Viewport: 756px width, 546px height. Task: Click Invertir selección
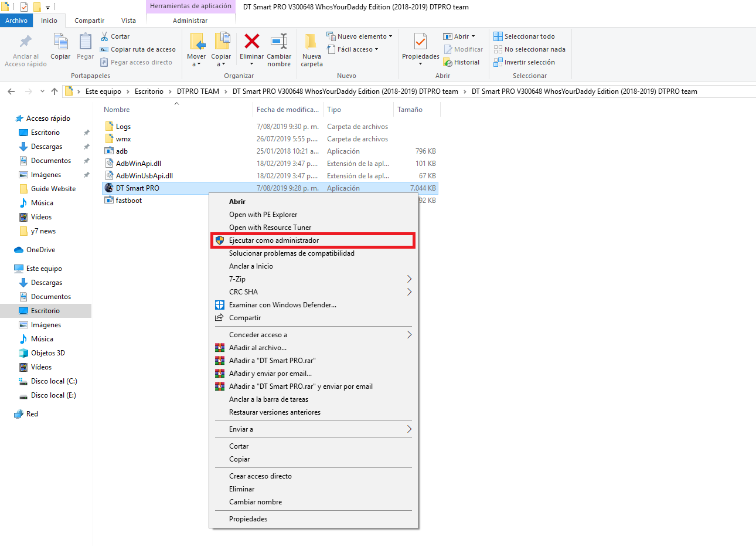(x=524, y=62)
